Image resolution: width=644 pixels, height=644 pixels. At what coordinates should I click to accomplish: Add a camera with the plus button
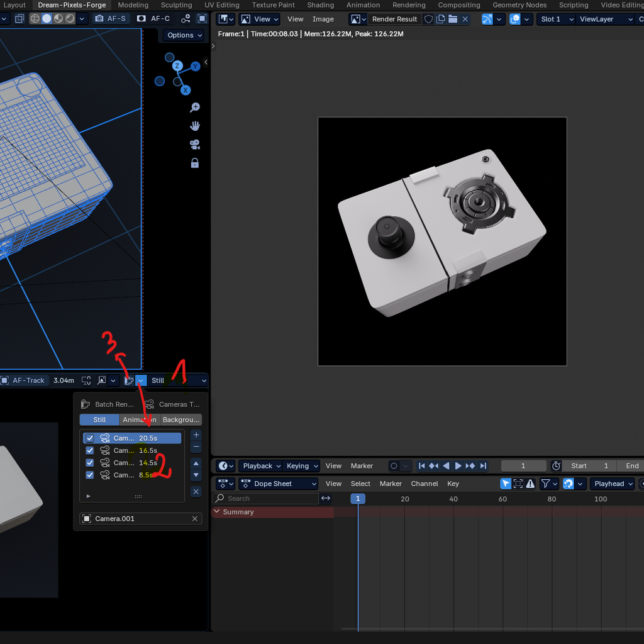pyautogui.click(x=196, y=435)
